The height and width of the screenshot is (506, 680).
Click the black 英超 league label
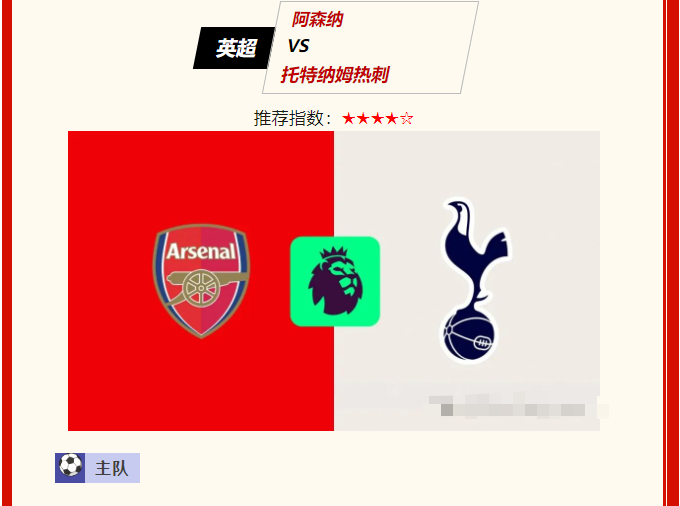(x=234, y=48)
